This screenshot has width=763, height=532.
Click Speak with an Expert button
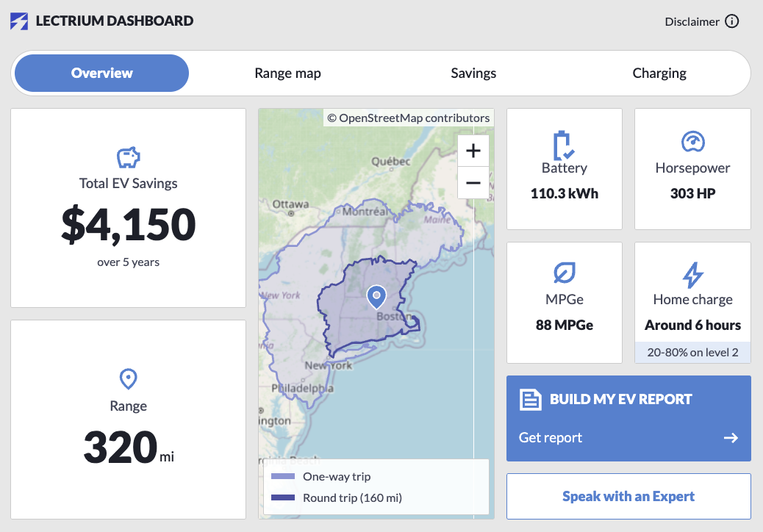click(628, 496)
